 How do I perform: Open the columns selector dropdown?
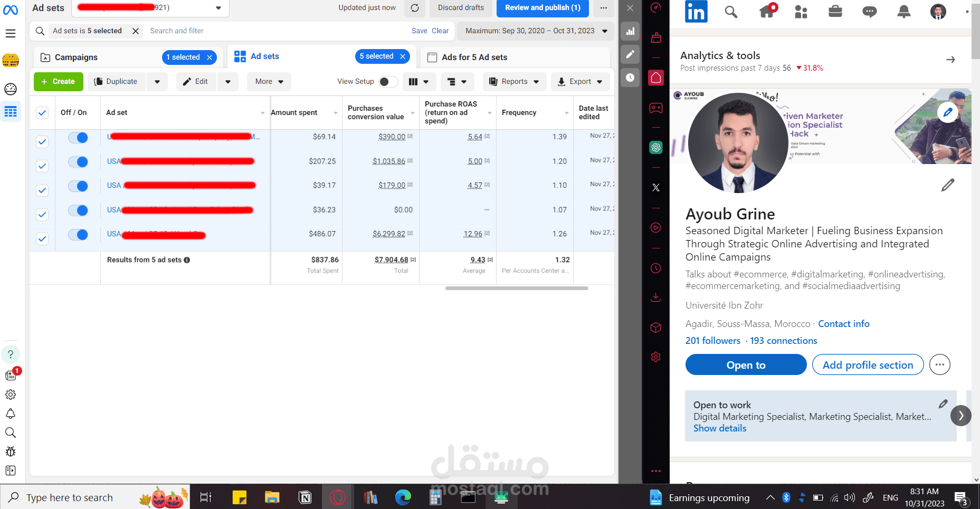point(419,82)
